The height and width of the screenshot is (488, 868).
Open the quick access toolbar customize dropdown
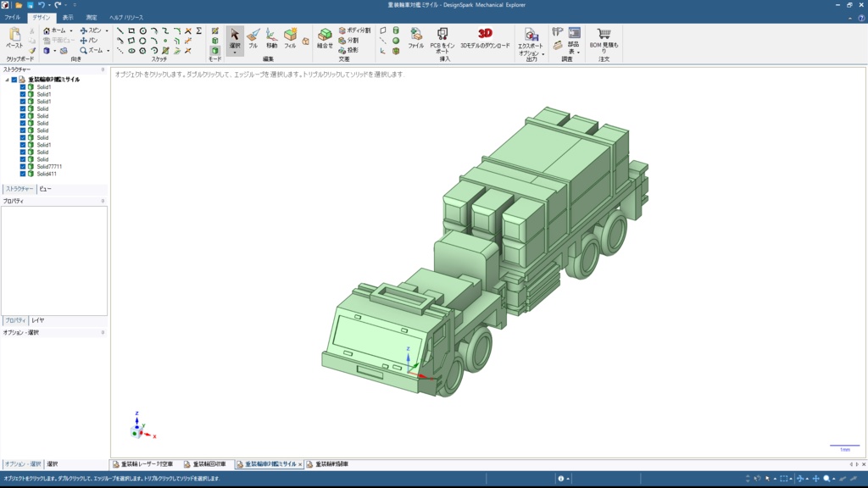(75, 5)
